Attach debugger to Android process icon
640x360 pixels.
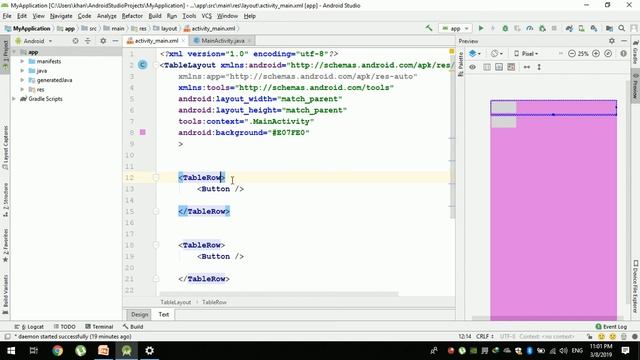tap(542, 28)
